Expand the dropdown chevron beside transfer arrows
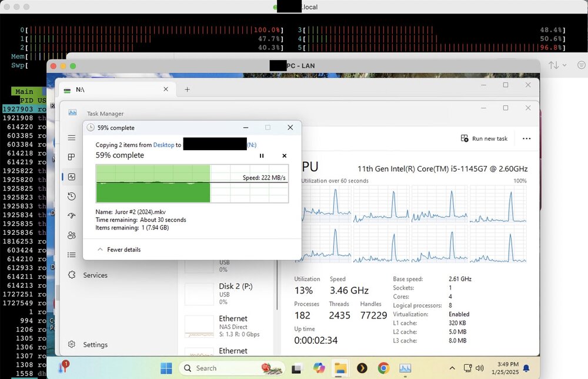Image resolution: width=588 pixels, height=379 pixels. 564,65
